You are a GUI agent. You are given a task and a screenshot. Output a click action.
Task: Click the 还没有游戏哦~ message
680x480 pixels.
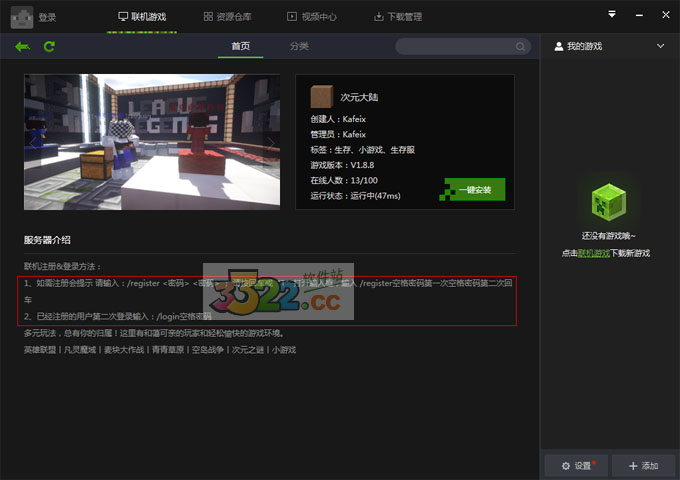point(608,236)
